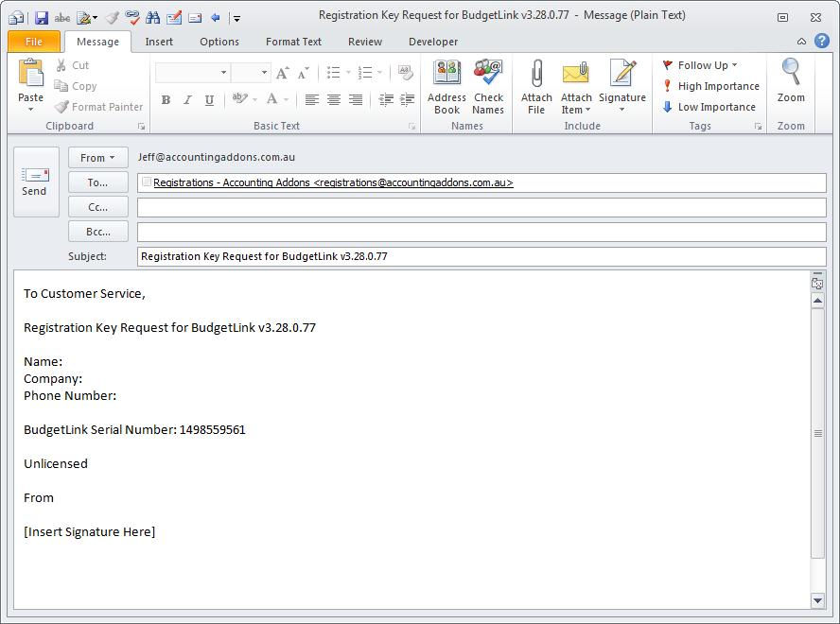The width and height of the screenshot is (840, 624).
Task: Switch to the Format Text tab
Action: click(293, 42)
